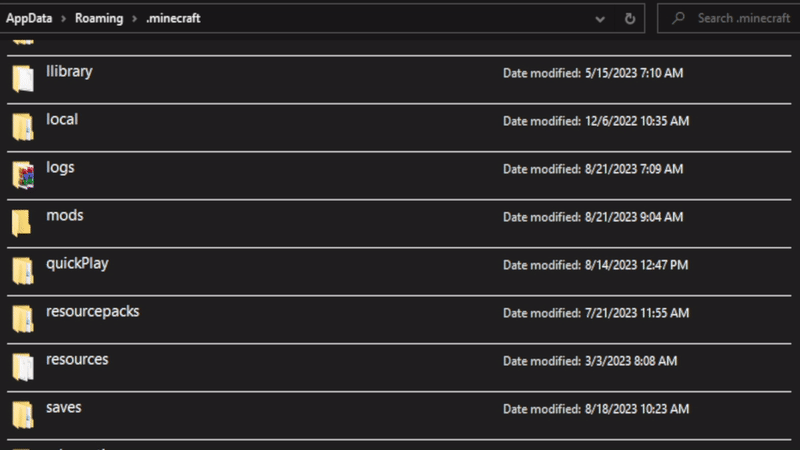Navigate to Roaming in the breadcrumb
Screen dimensions: 800x450
pos(99,18)
